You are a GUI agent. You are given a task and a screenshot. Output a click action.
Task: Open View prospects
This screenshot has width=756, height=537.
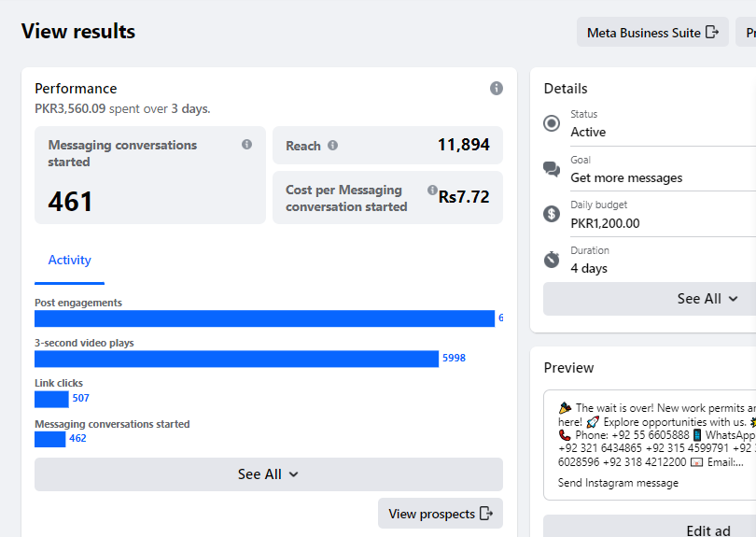click(x=440, y=514)
